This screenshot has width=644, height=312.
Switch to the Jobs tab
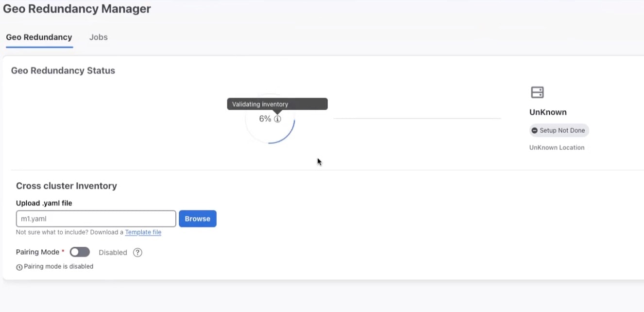tap(98, 37)
